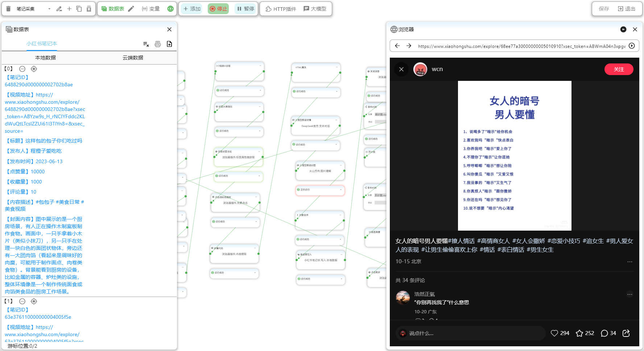Viewport: 644px width, 351px height.
Task: Switch to the 云端数据 tab
Action: coord(133,58)
